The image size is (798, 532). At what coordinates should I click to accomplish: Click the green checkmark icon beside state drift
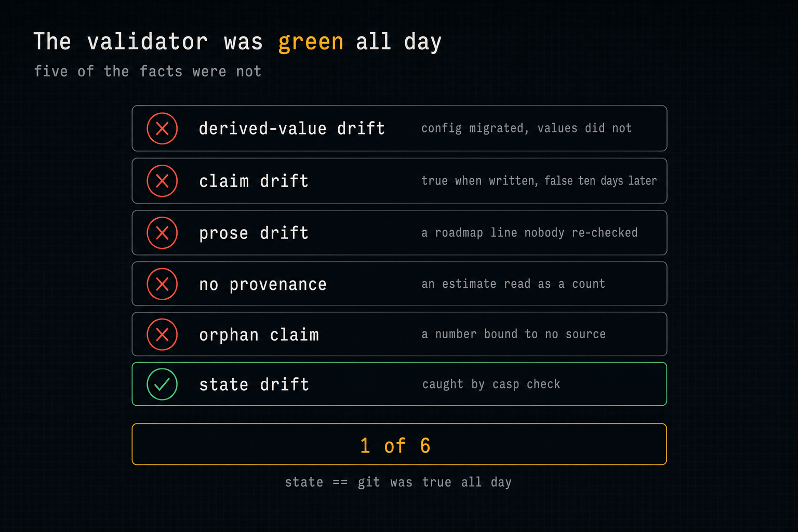pyautogui.click(x=162, y=384)
